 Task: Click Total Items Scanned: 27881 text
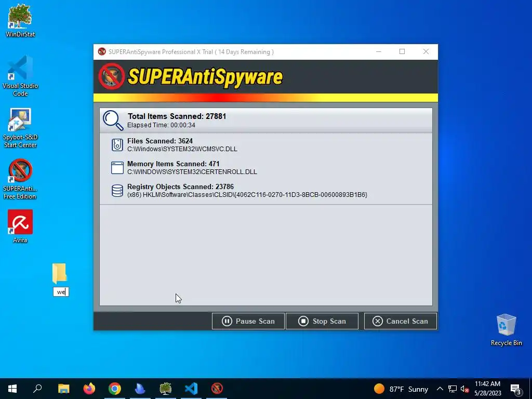click(x=177, y=116)
